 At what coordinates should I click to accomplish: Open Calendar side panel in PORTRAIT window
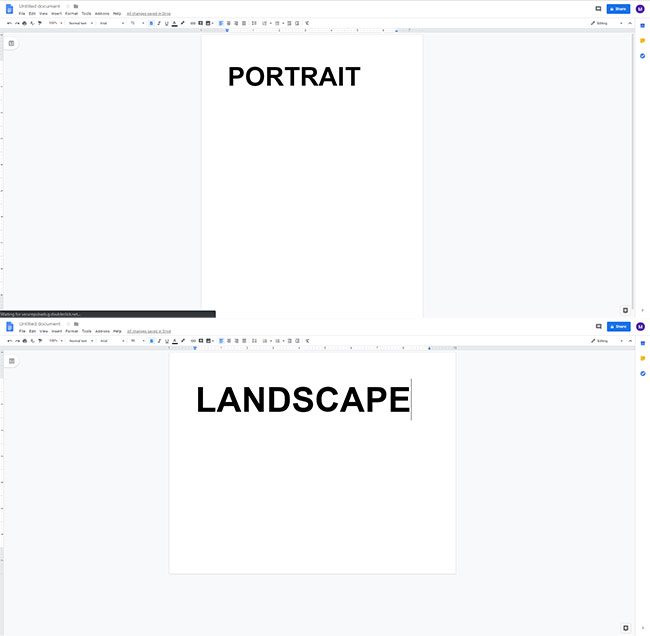643,25
